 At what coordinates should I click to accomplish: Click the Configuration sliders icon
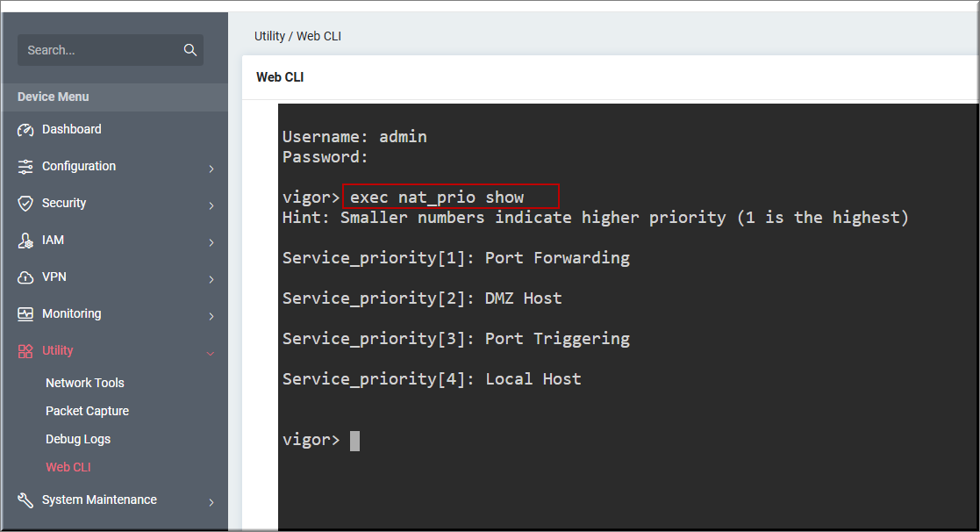(x=25, y=167)
